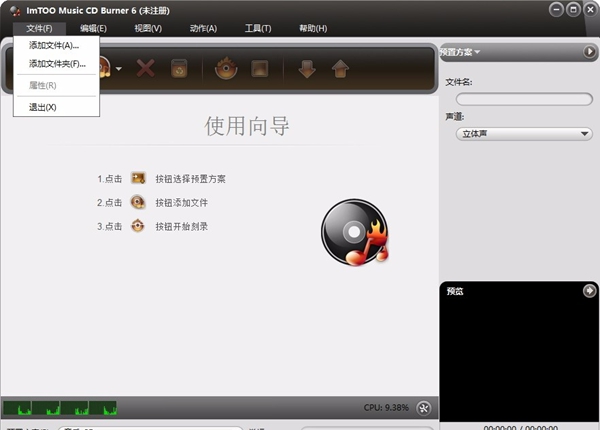
Task: Close the ImTOO Music CD Burner window
Action: tap(590, 10)
